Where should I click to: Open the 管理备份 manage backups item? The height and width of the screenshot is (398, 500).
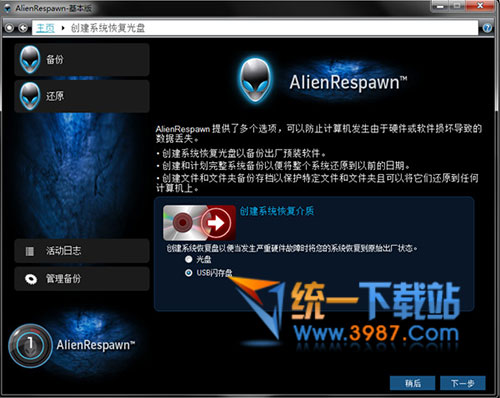pyautogui.click(x=82, y=279)
